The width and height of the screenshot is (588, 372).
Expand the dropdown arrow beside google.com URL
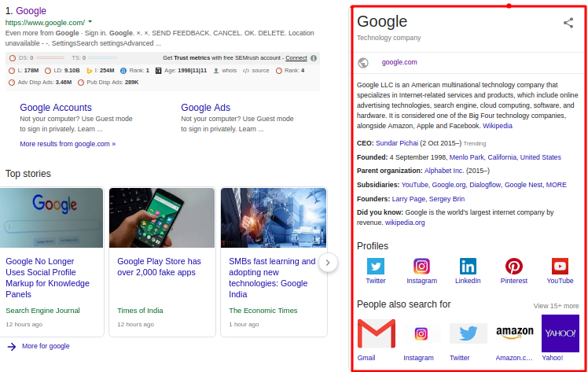90,23
